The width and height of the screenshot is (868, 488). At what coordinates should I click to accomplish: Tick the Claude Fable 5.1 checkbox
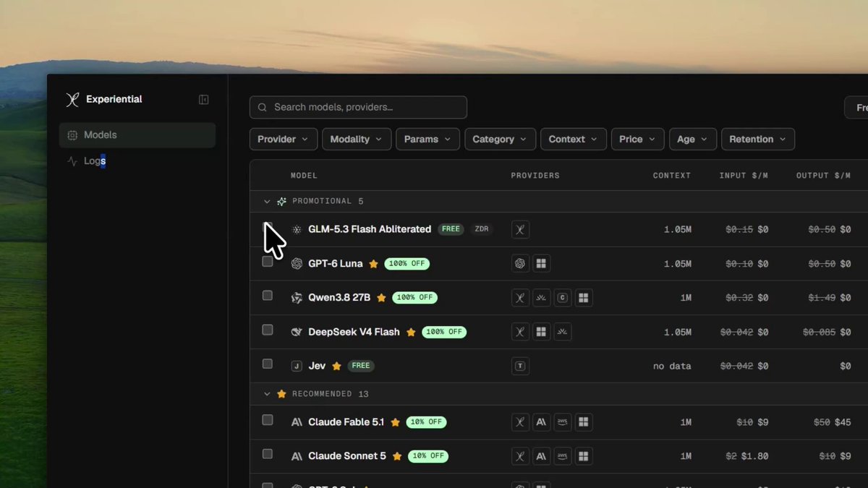pos(268,420)
